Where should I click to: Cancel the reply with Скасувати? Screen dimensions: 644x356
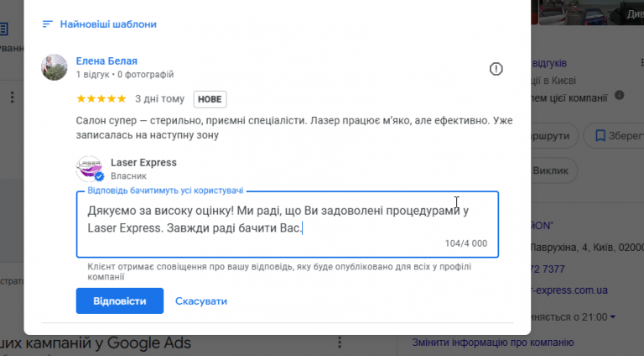[201, 301]
